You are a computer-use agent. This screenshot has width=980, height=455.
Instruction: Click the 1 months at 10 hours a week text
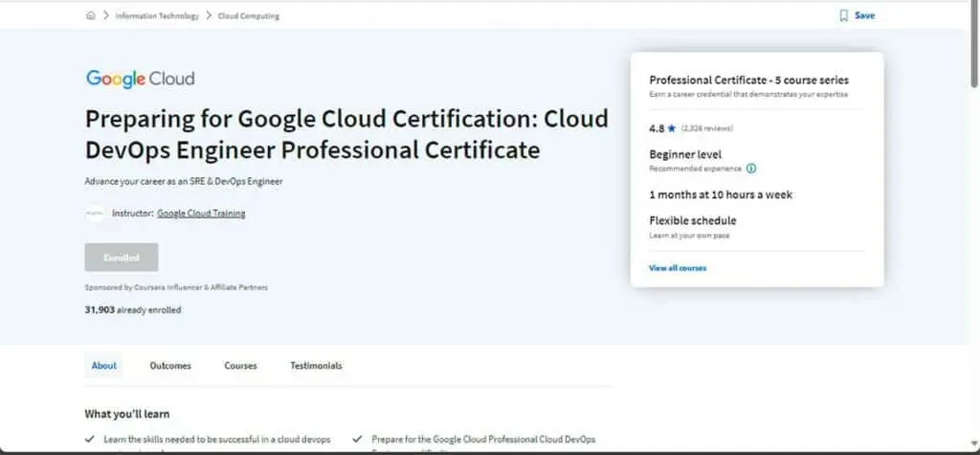[x=721, y=194]
